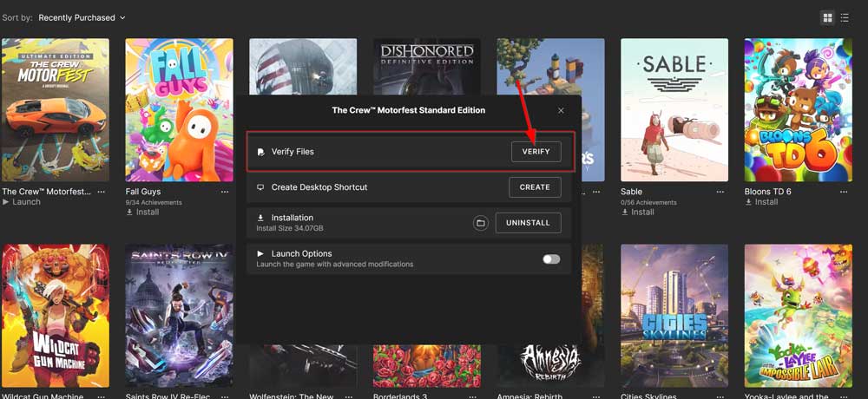Click the Create Desktop Shortcut monitor icon

click(x=260, y=187)
